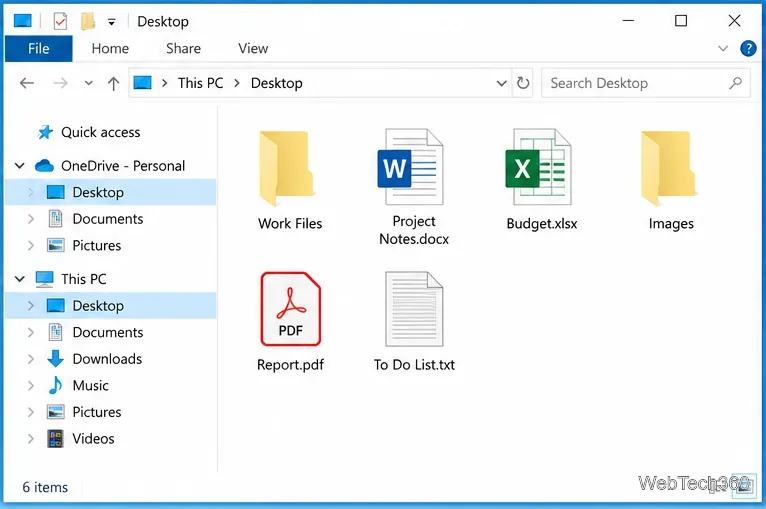Expand Desktop under This PC

point(31,305)
